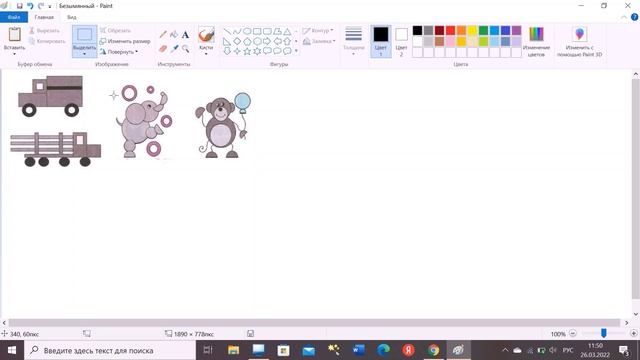Choose the Five-point star shape
This screenshot has width=640, height=360.
click(247, 51)
